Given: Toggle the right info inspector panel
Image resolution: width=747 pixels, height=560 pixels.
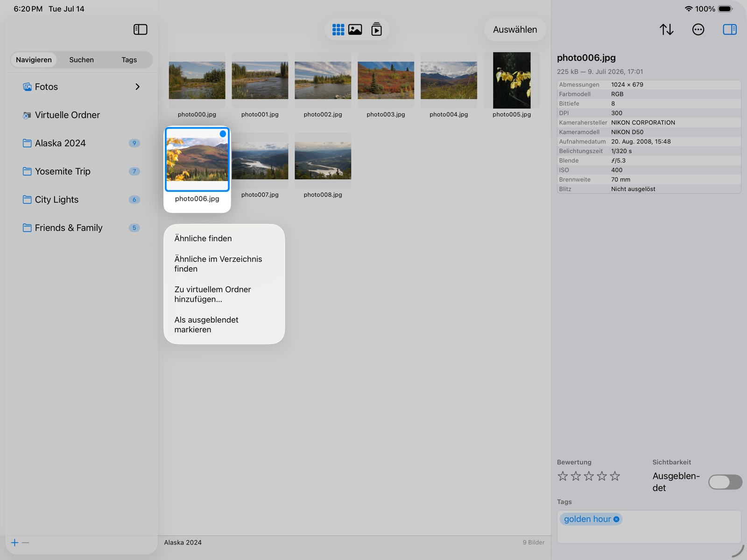Looking at the screenshot, I should pyautogui.click(x=730, y=29).
